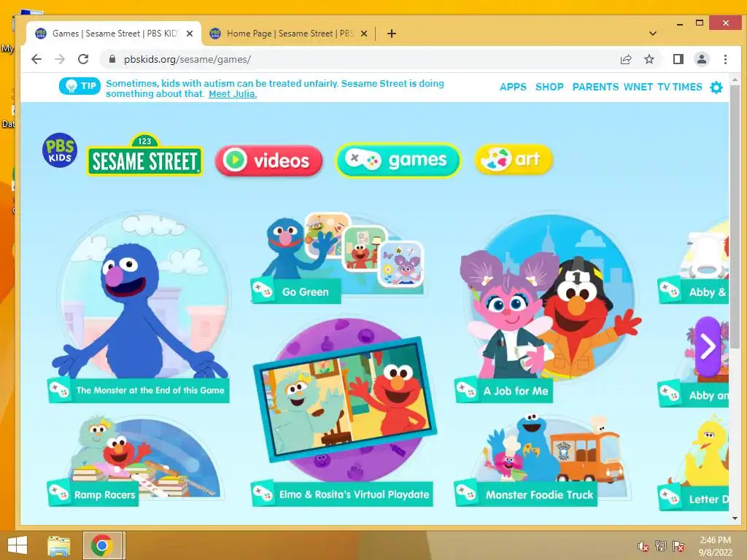Go back to the previous page
This screenshot has width=747, height=560.
pyautogui.click(x=36, y=59)
